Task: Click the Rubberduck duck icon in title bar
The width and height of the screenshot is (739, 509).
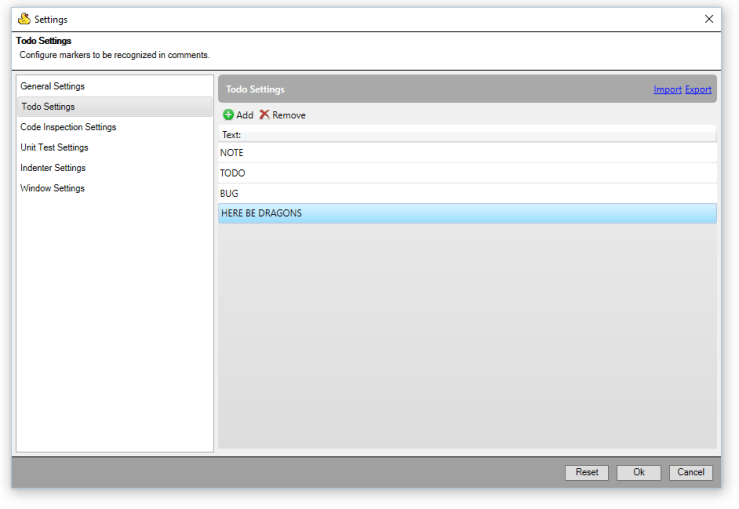Action: coord(24,19)
